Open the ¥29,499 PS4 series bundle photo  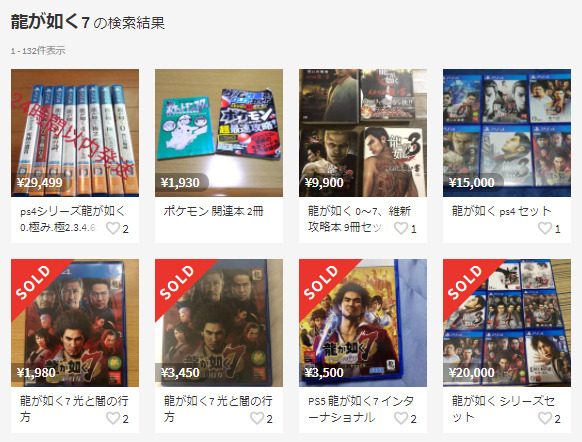coord(75,133)
